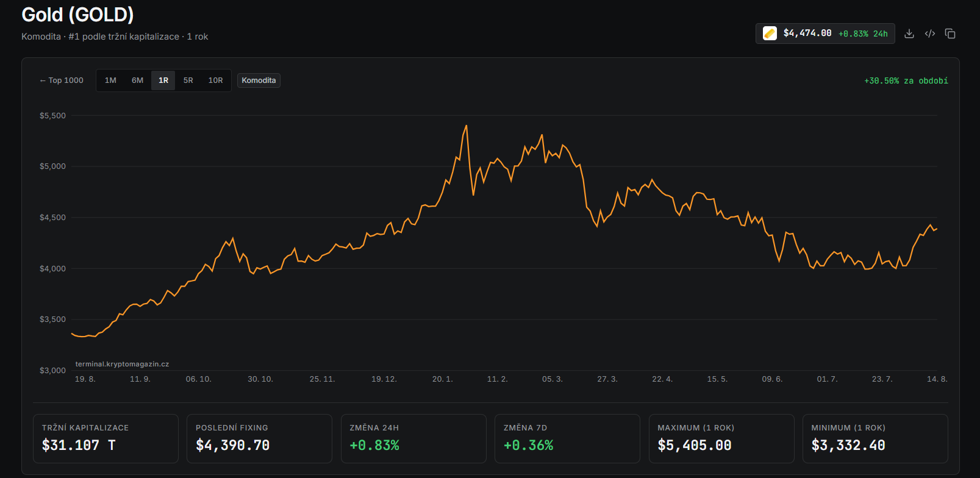
Task: Download the chart using the download icon
Action: coord(909,34)
